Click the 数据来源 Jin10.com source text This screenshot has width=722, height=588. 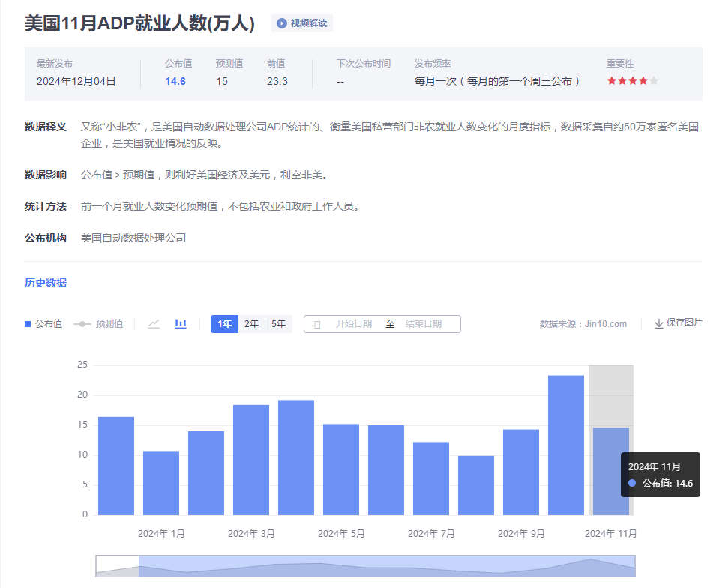coord(583,324)
